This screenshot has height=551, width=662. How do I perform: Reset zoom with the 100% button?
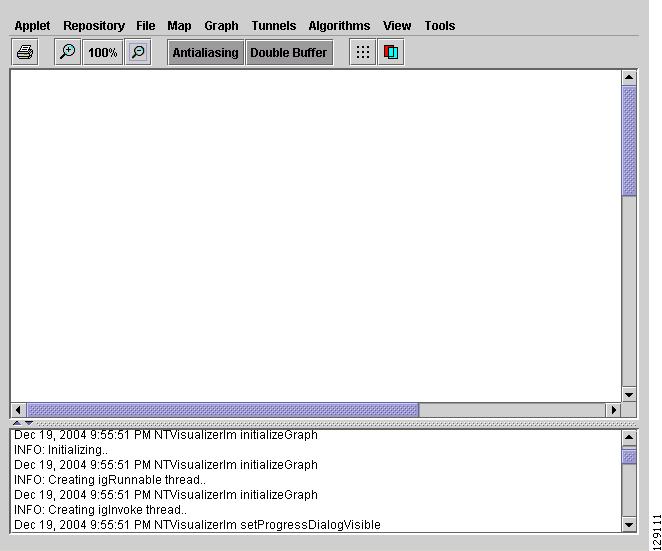(x=103, y=52)
